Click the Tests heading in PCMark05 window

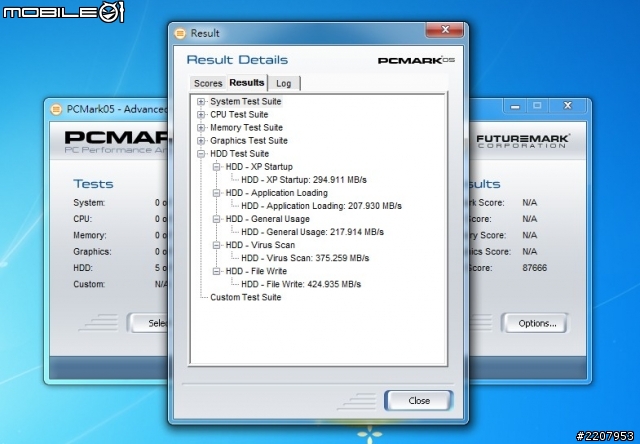[93, 184]
